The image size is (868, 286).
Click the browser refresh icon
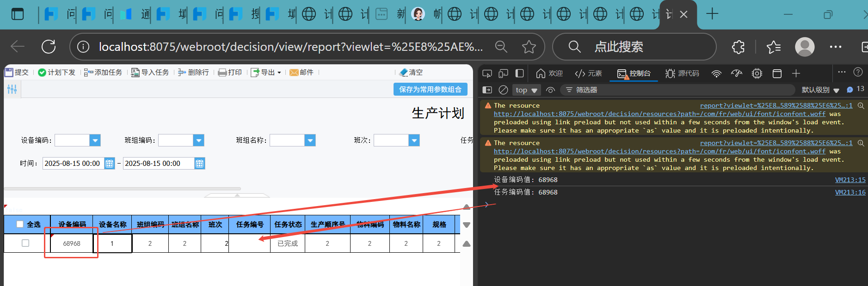coord(49,47)
